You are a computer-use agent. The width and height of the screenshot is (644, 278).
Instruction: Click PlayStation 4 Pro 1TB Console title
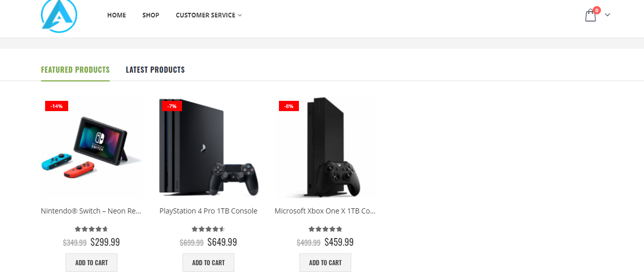208,211
